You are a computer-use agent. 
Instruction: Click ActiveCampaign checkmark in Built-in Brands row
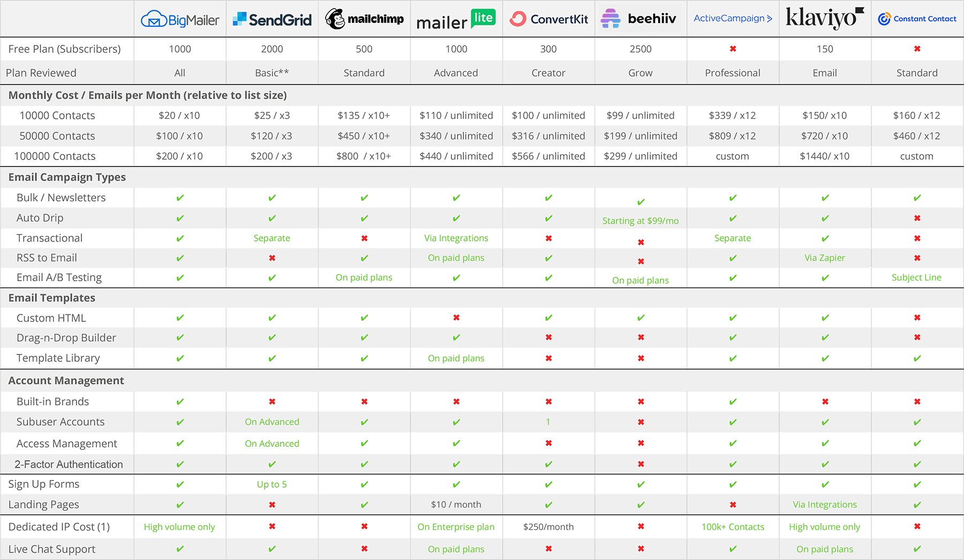[733, 402]
